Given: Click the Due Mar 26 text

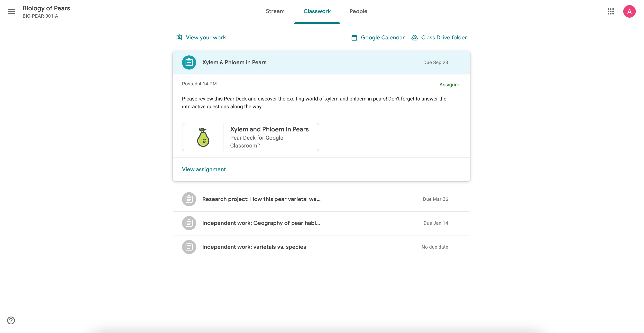Looking at the screenshot, I should point(436,199).
